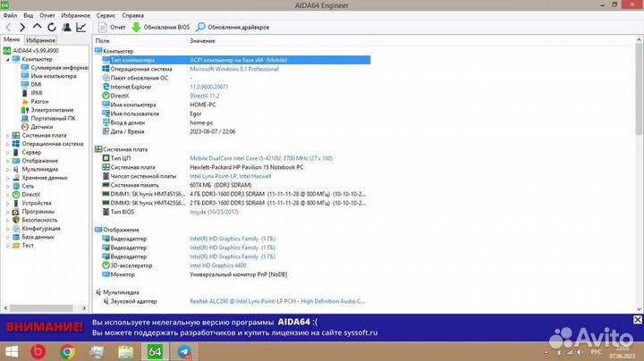Open the Файл menu
Image resolution: width=644 pixels, height=361 pixels.
click(x=10, y=15)
